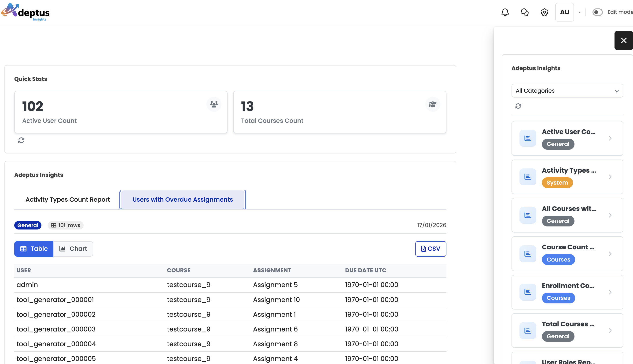Click the ASSIGNMENT column header
This screenshot has height=364, width=633.
pyautogui.click(x=272, y=270)
